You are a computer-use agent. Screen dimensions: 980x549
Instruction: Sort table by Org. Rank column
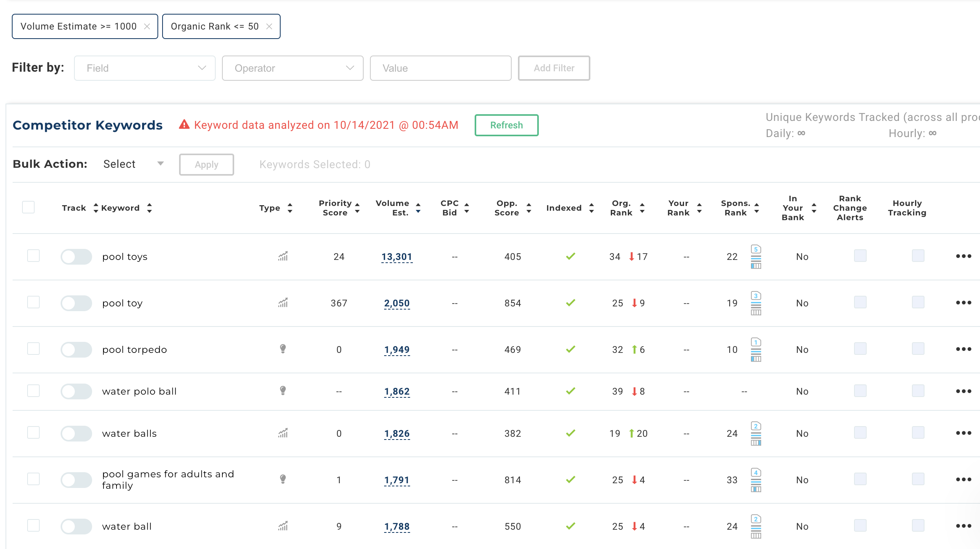click(x=642, y=208)
